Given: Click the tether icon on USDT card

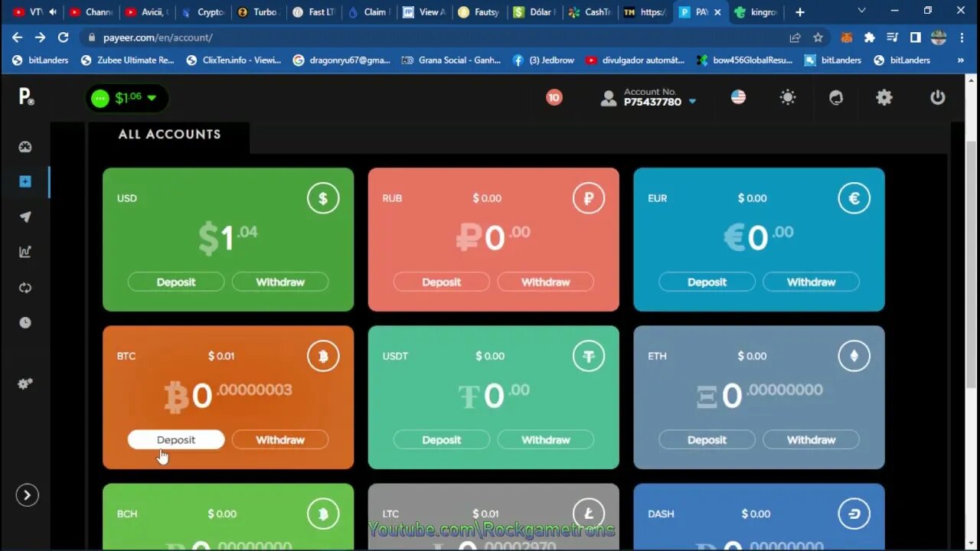Looking at the screenshot, I should pos(589,356).
